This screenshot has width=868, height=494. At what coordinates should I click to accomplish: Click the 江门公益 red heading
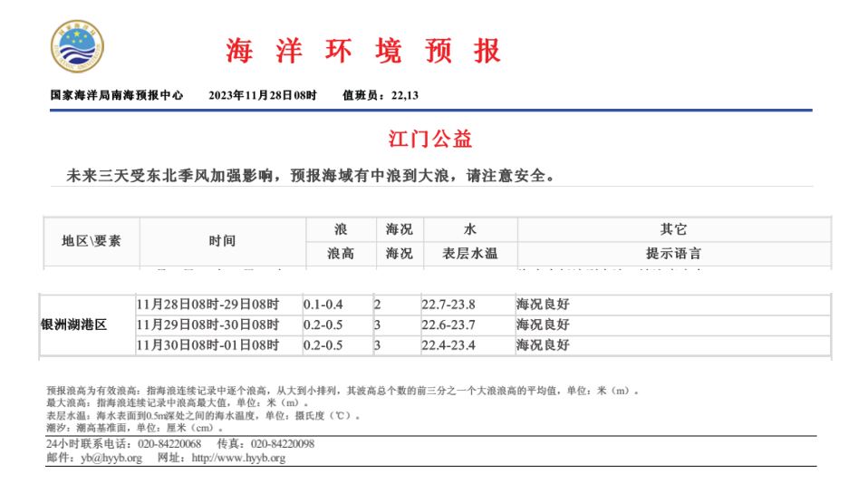pyautogui.click(x=430, y=140)
